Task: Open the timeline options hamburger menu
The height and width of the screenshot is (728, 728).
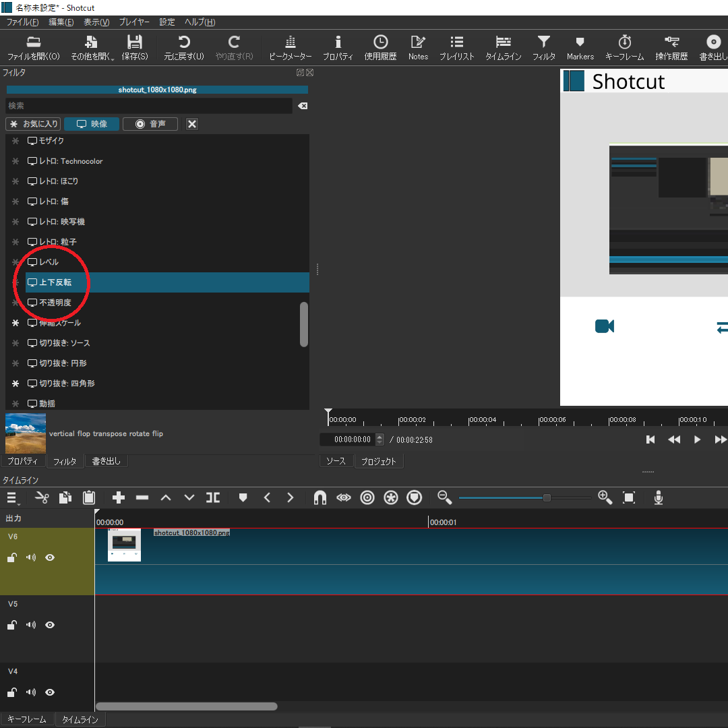Action: click(x=12, y=497)
